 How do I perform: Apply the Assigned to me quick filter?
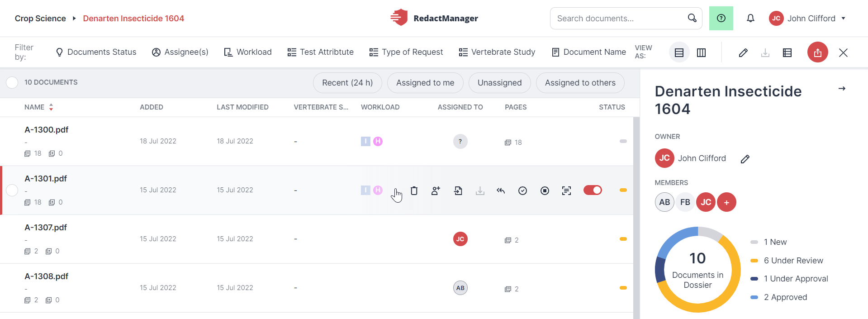pyautogui.click(x=425, y=83)
